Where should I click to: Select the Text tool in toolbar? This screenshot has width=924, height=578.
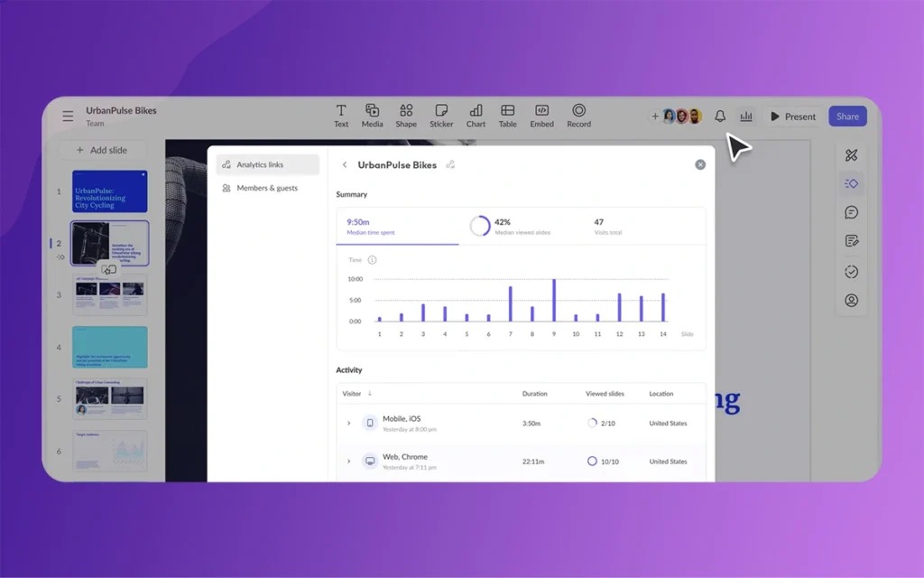coord(341,116)
